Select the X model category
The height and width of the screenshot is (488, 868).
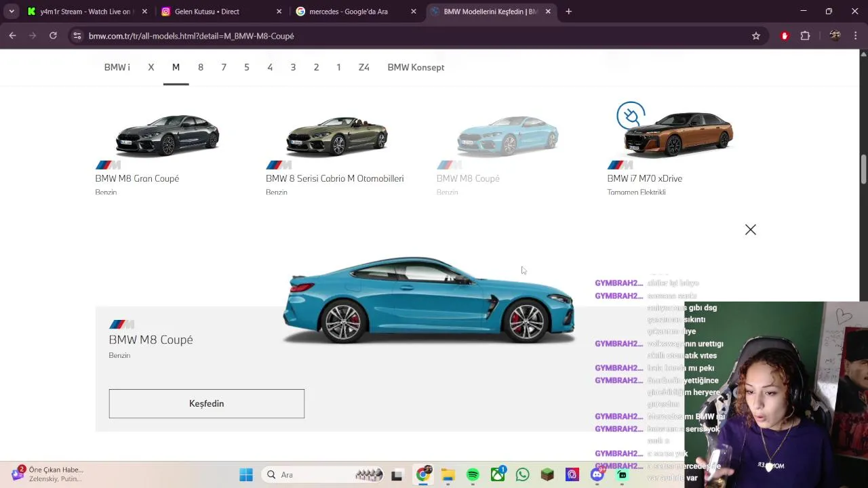(151, 67)
